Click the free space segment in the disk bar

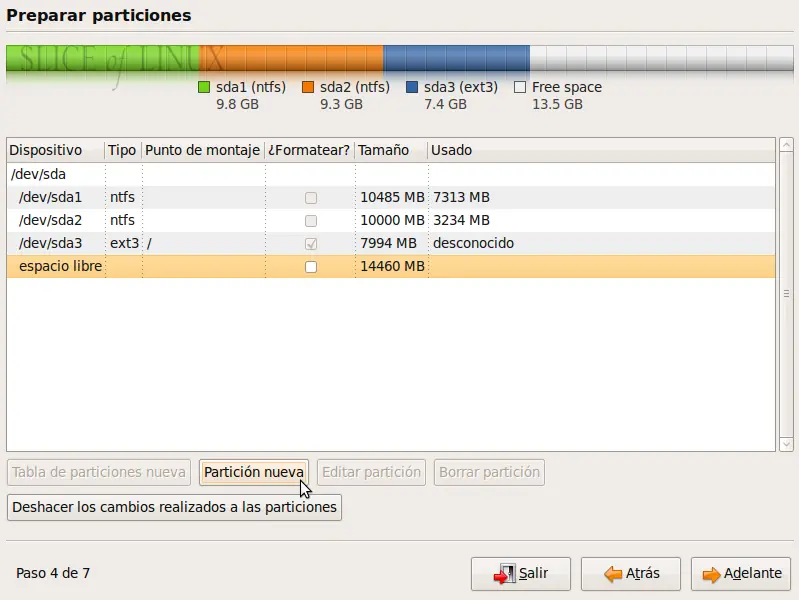pos(661,58)
